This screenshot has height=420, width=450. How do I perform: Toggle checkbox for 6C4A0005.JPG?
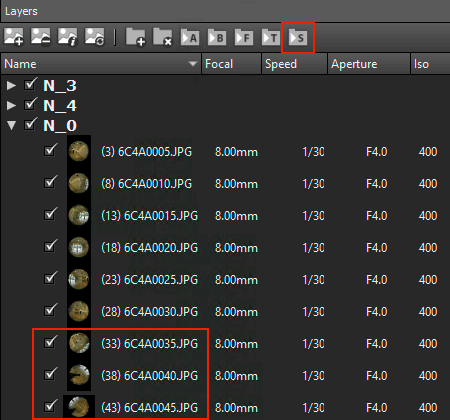tap(50, 150)
